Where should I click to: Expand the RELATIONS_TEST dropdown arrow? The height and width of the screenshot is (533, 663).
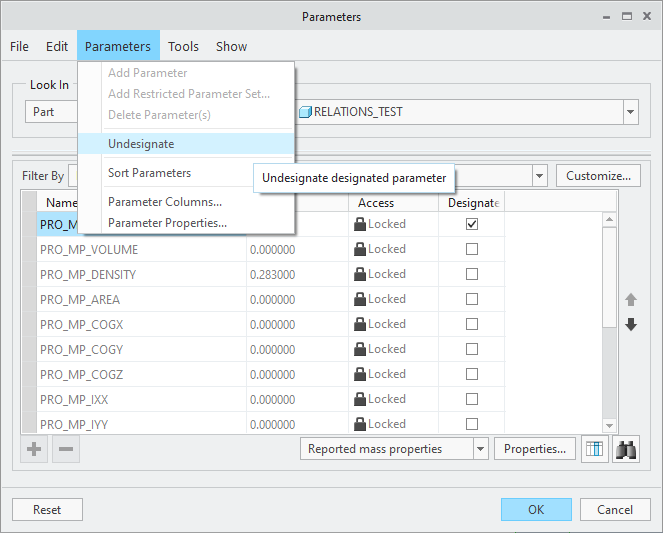630,112
